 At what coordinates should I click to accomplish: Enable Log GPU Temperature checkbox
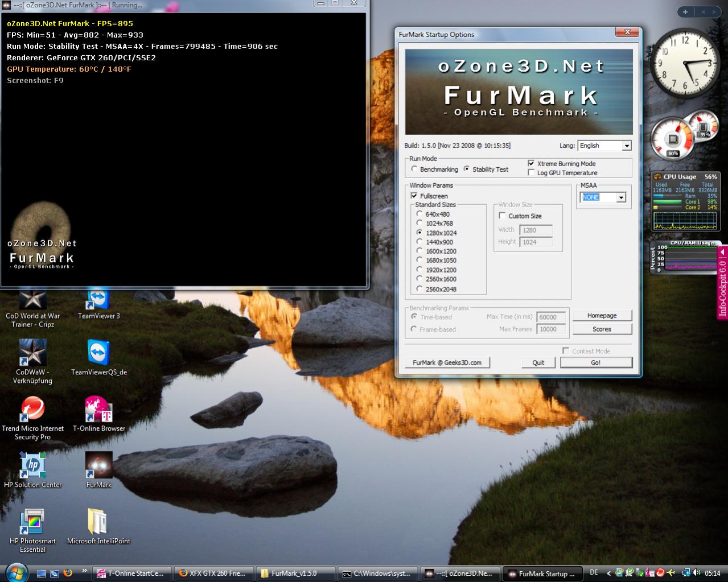(x=531, y=172)
